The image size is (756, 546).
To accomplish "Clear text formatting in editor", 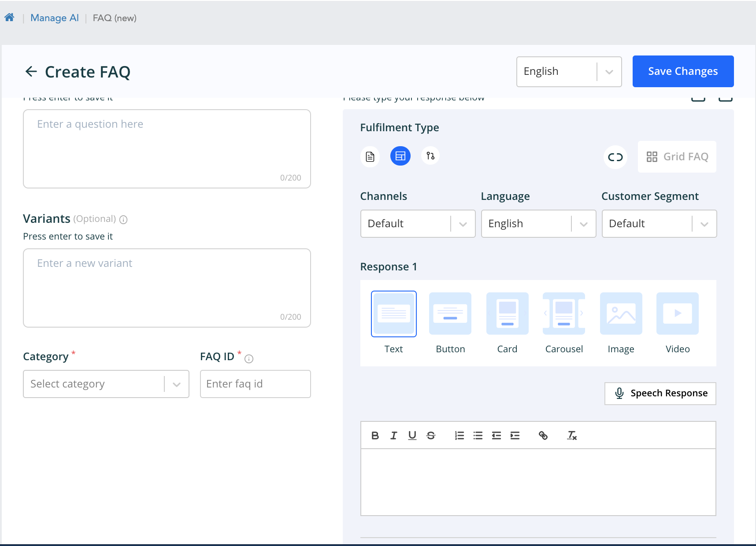I will [x=572, y=435].
